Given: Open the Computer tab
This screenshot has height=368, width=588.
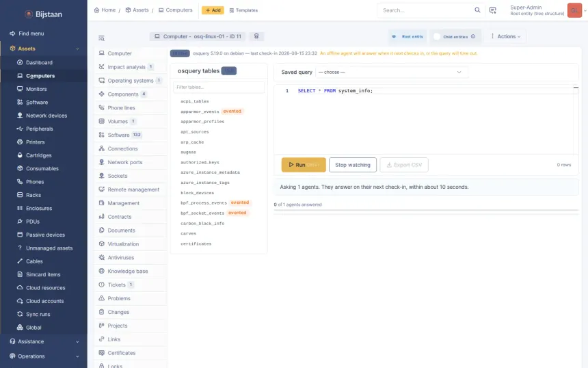Looking at the screenshot, I should (x=131, y=53).
